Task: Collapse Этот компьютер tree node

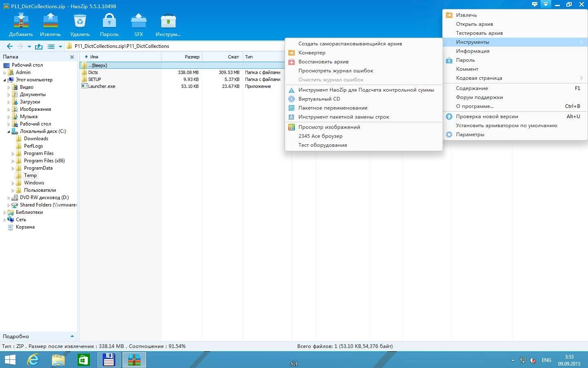Action: [5, 80]
